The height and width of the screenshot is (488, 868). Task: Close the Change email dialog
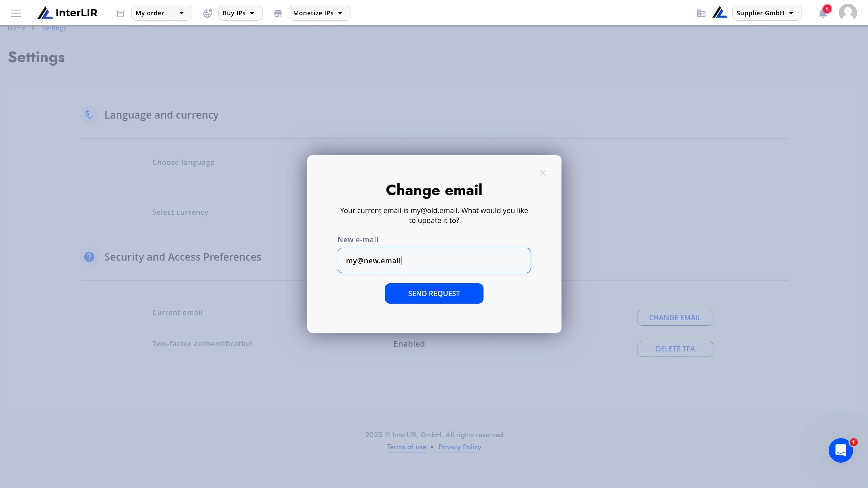[543, 173]
